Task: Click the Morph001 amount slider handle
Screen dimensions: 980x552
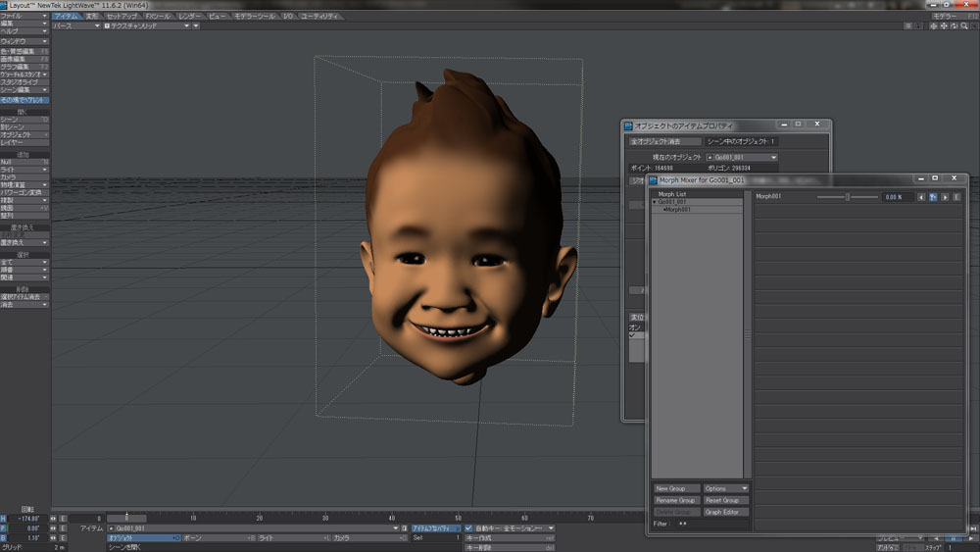Action: pyautogui.click(x=848, y=197)
